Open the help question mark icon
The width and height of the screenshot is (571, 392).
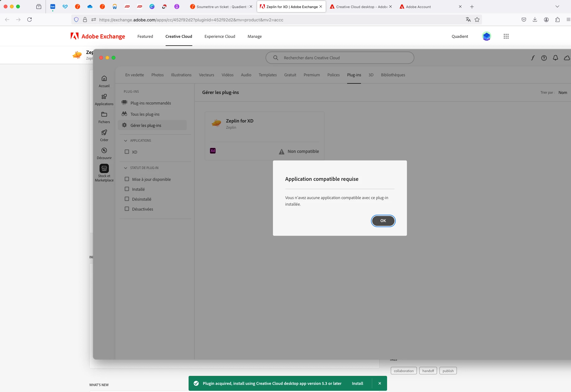point(544,58)
